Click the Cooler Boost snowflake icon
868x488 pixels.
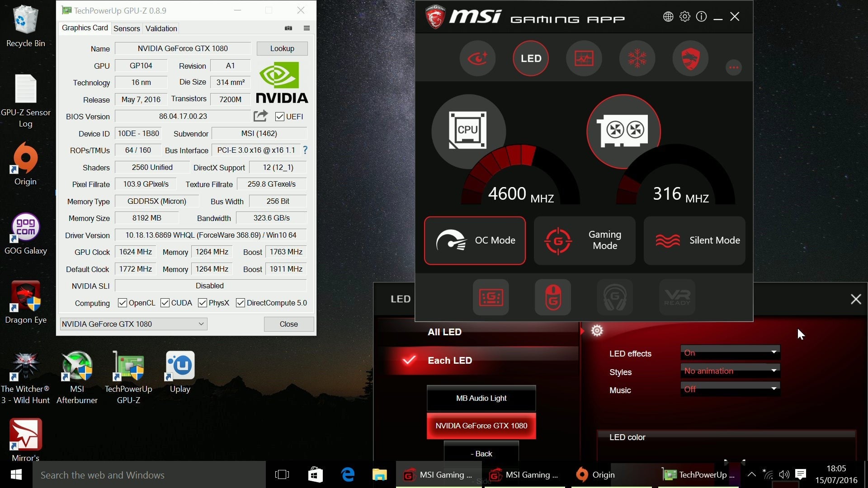tap(637, 58)
